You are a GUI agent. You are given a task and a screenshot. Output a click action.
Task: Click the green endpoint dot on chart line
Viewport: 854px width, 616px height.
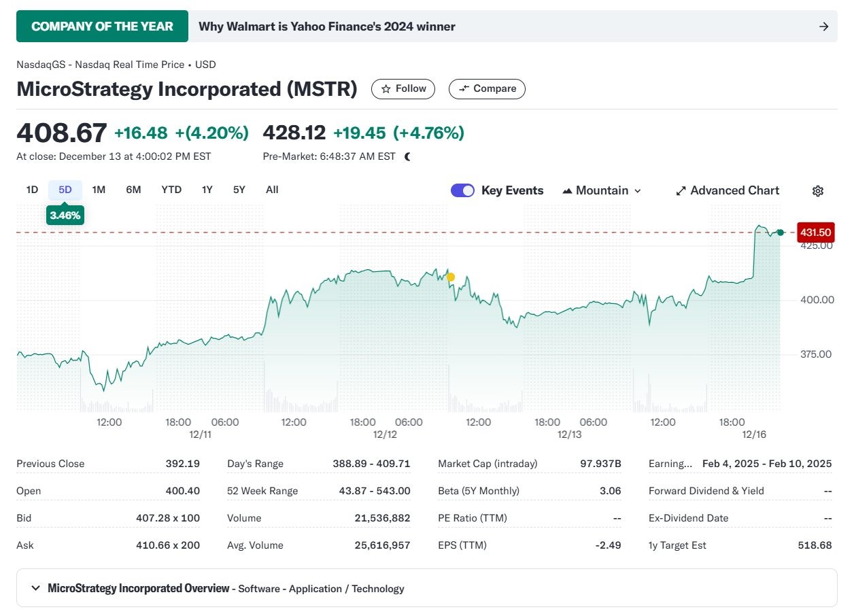(x=780, y=233)
